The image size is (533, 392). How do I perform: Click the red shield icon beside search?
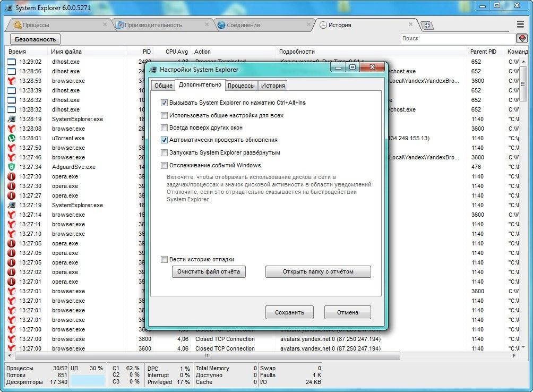[x=522, y=38]
